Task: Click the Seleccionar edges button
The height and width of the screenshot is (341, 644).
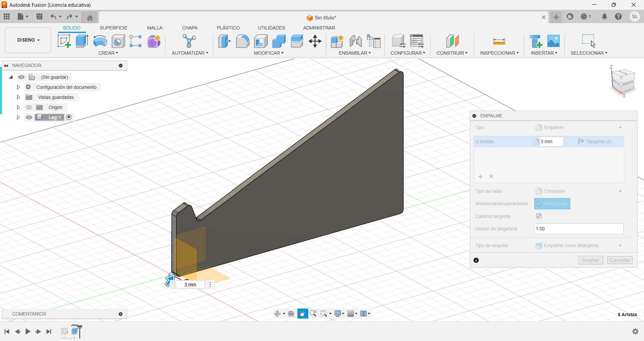Action: pos(552,204)
